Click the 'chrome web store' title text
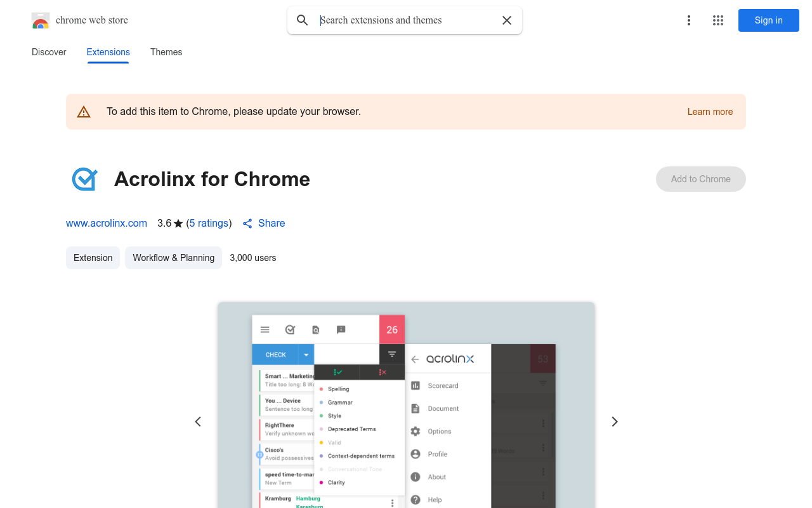Viewport: 812px width, 508px height. point(92,20)
